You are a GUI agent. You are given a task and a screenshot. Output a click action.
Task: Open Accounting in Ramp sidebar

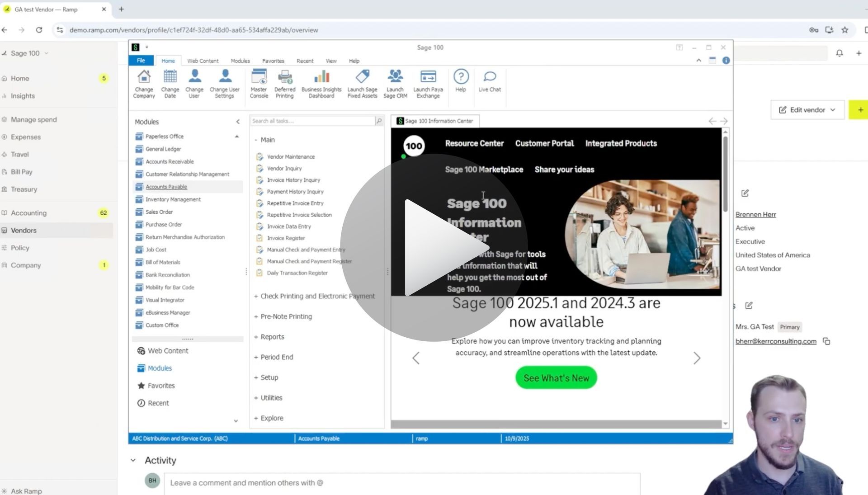pos(28,213)
